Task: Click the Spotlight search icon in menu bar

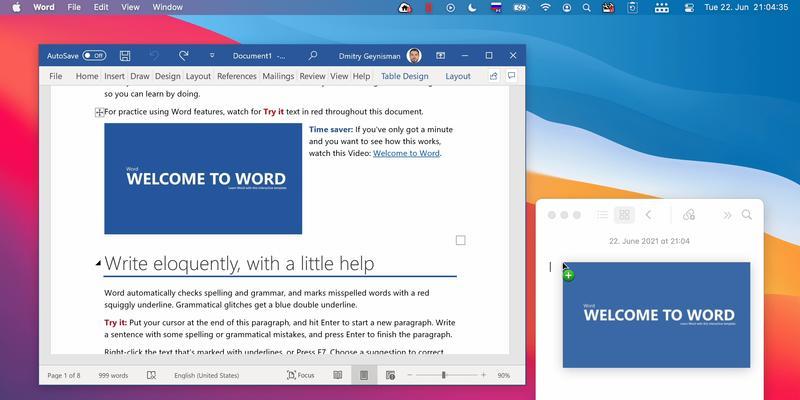Action: (x=587, y=7)
